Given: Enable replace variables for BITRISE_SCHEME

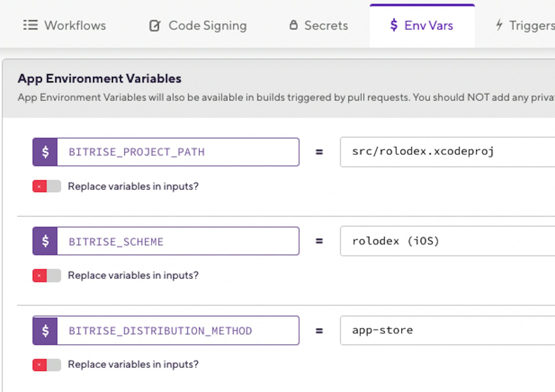Looking at the screenshot, I should [x=47, y=275].
